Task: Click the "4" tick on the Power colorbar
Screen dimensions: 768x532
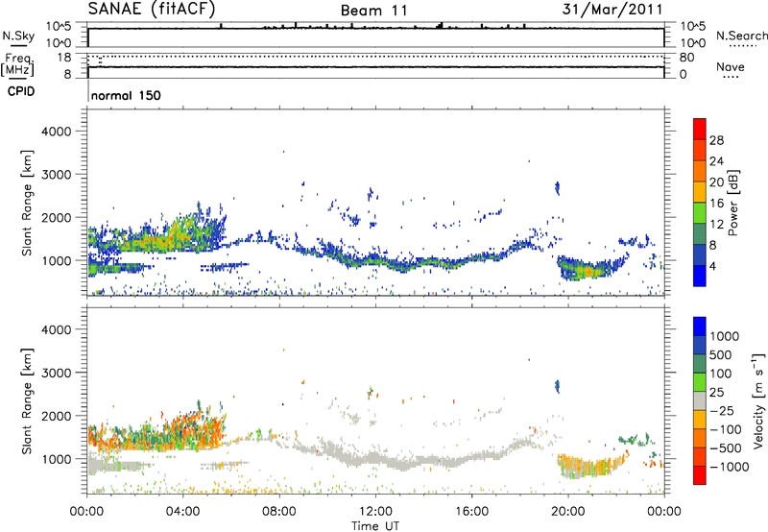Action: click(713, 267)
